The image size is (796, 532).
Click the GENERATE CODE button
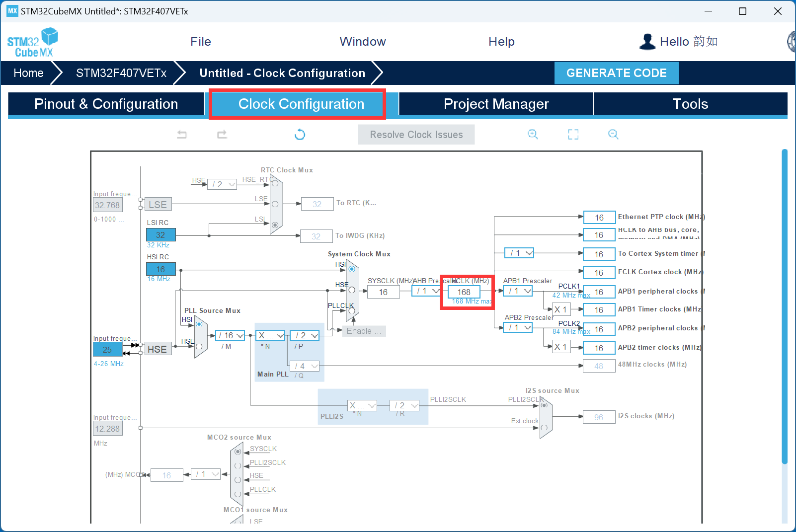coord(617,73)
